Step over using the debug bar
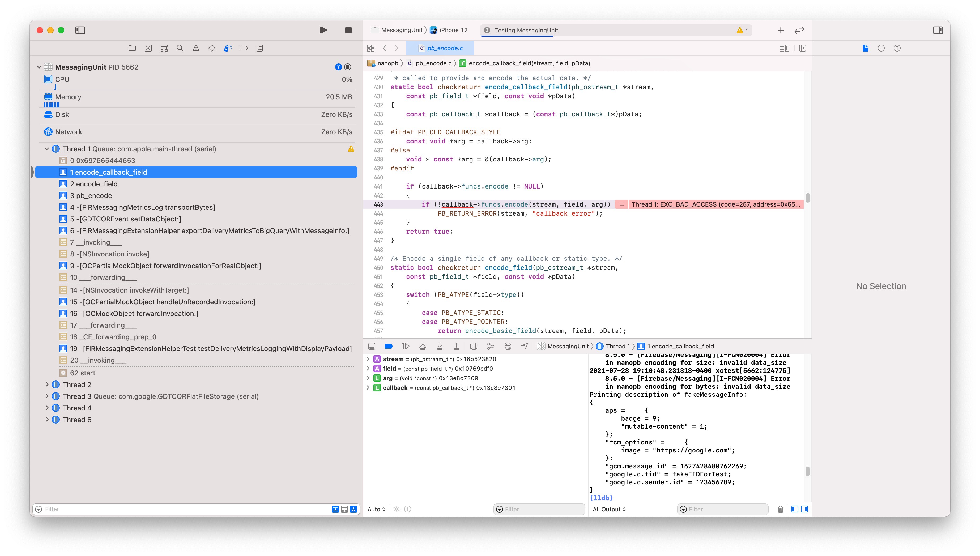Image resolution: width=980 pixels, height=556 pixels. (x=423, y=346)
